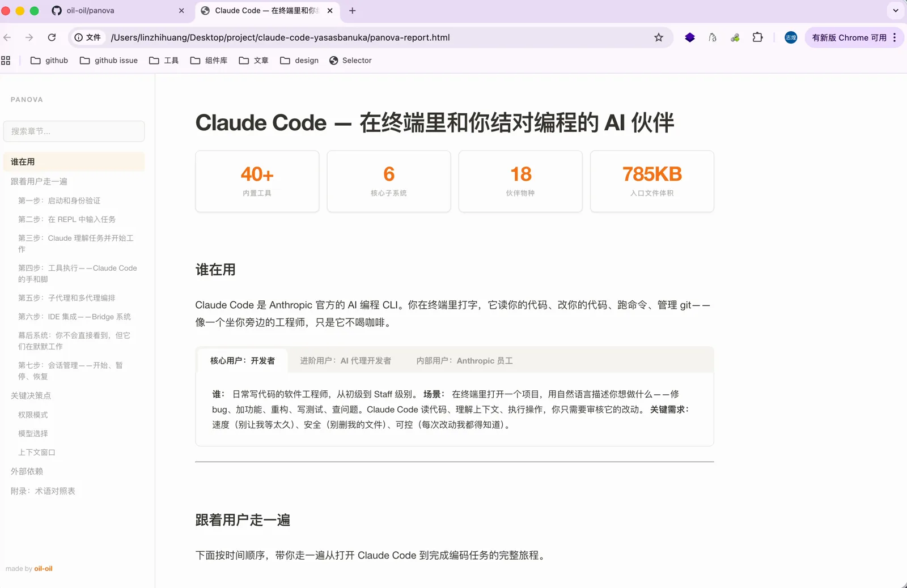Open the design bookmarks folder
The image size is (907, 588).
299,60
